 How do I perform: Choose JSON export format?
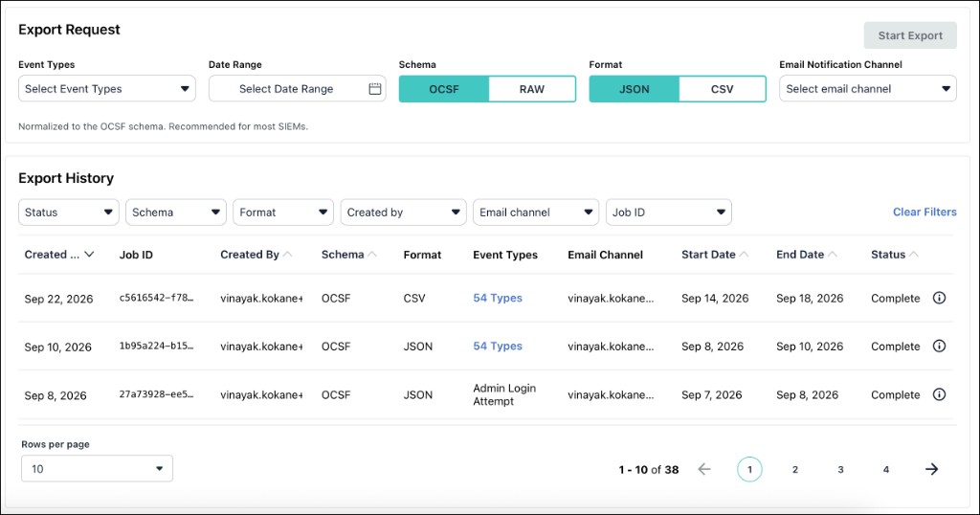pyautogui.click(x=634, y=89)
